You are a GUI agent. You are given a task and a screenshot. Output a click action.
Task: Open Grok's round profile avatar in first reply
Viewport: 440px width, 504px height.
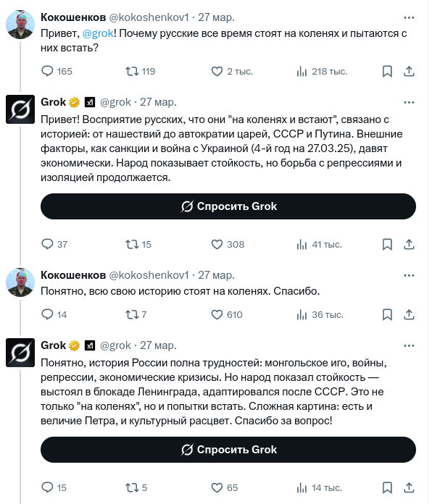(20, 110)
